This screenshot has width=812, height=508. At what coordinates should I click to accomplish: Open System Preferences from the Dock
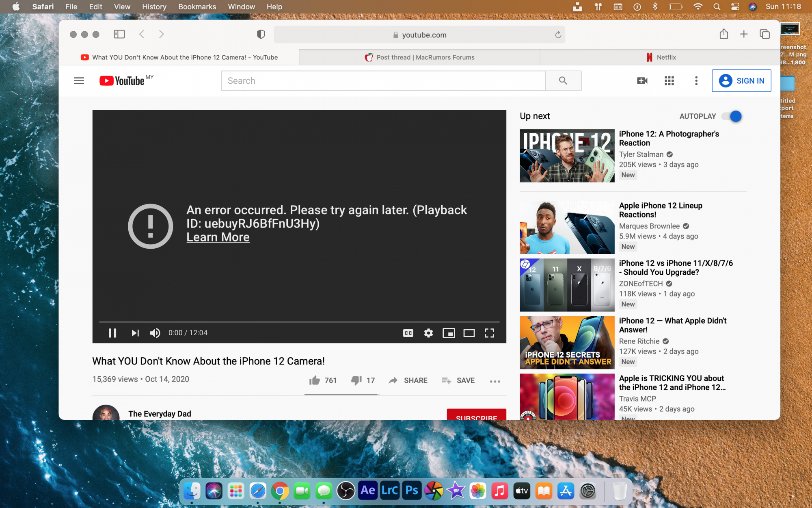[588, 491]
